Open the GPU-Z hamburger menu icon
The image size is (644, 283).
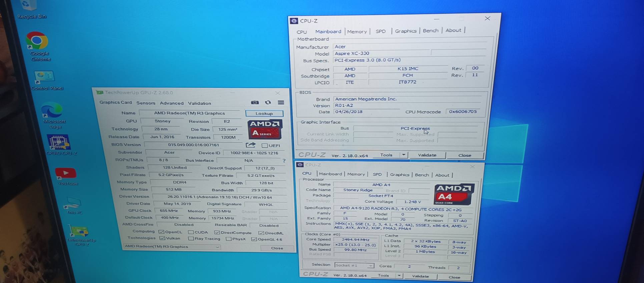coord(281,102)
